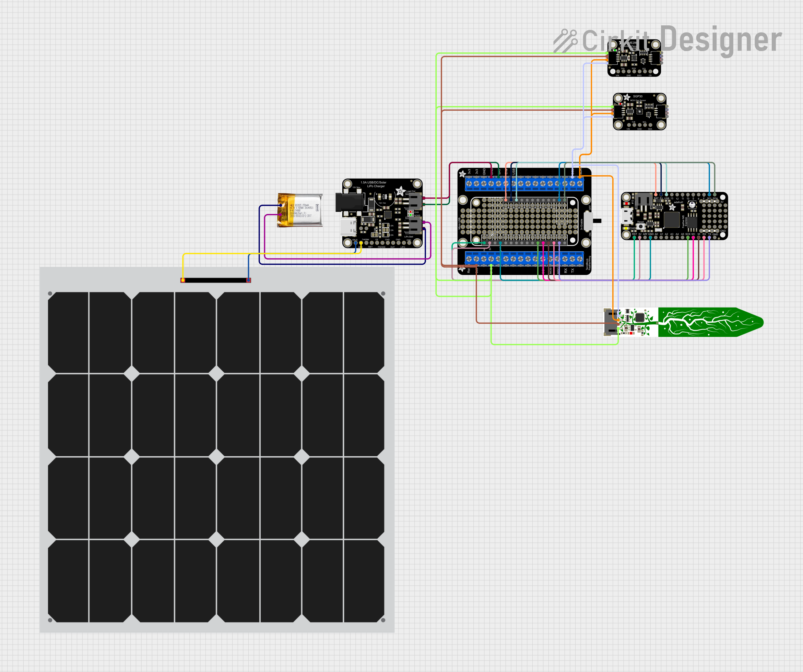The image size is (803, 672).
Task: Select the Feather M0 Express board
Action: (674, 216)
